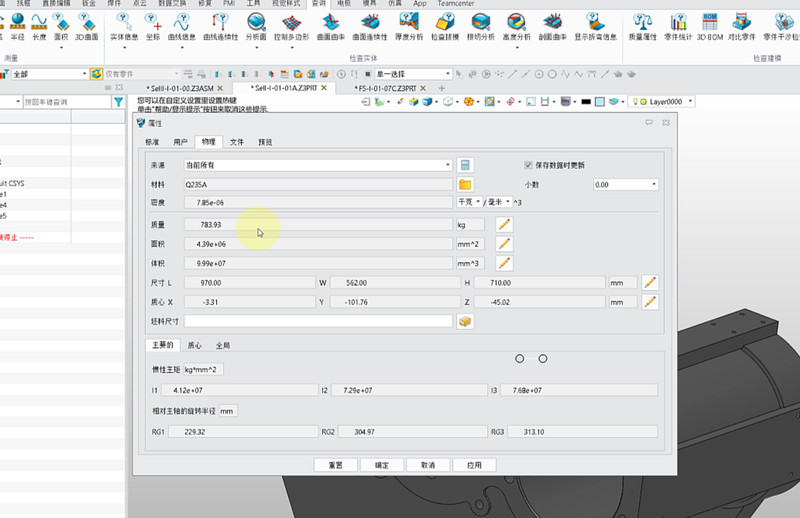Click the pencil edit icon for 体积

[x=504, y=263]
